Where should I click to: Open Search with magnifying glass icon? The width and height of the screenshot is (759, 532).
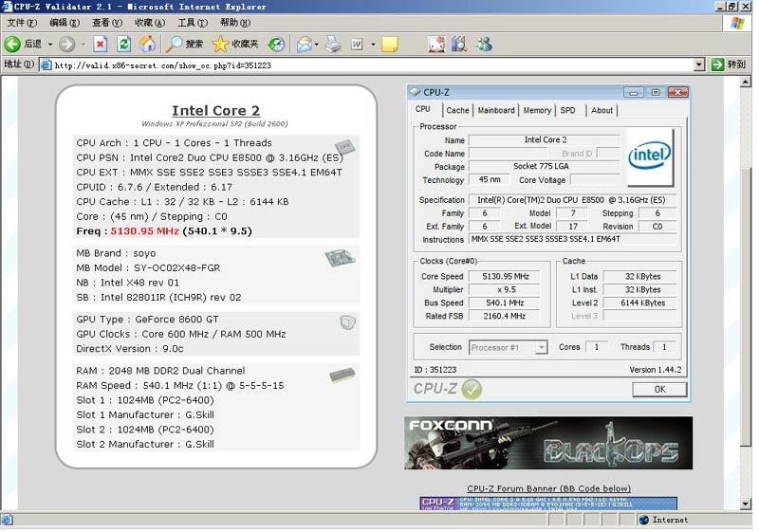pyautogui.click(x=174, y=44)
